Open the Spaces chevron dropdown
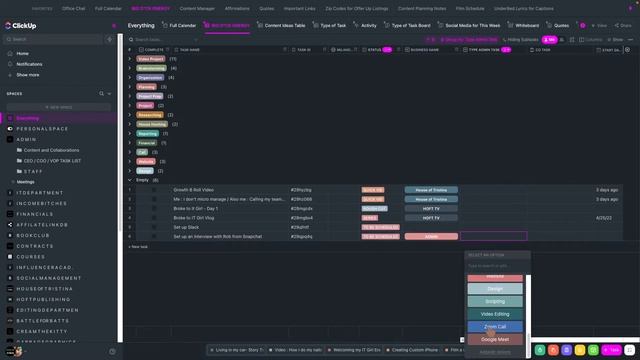Image resolution: width=640 pixels, height=360 pixels. [109, 93]
